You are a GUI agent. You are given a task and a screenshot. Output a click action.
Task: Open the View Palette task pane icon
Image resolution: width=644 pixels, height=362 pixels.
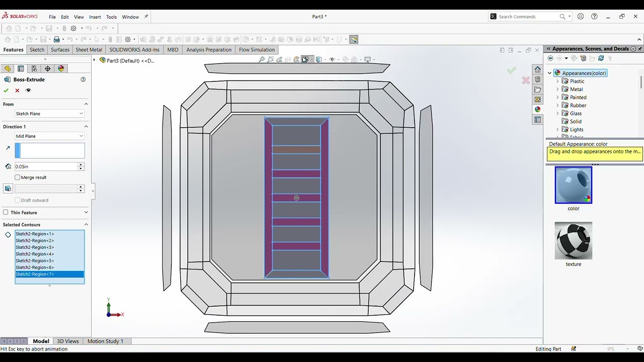(x=537, y=100)
